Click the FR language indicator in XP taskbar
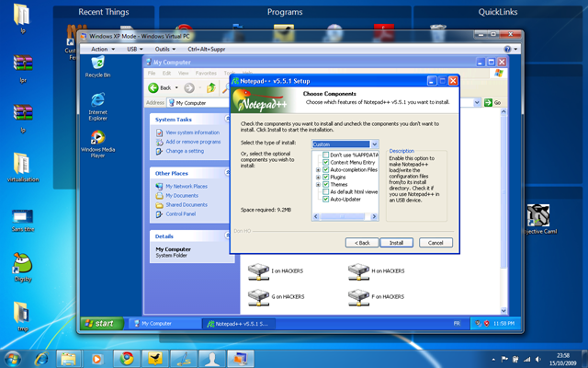 [x=457, y=323]
